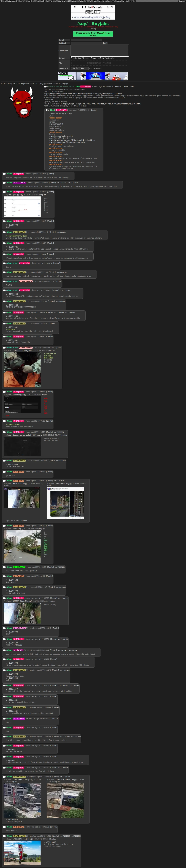Click the ID badge on post №17199223
The height and width of the screenshot is (868, 186).
coord(26,281)
